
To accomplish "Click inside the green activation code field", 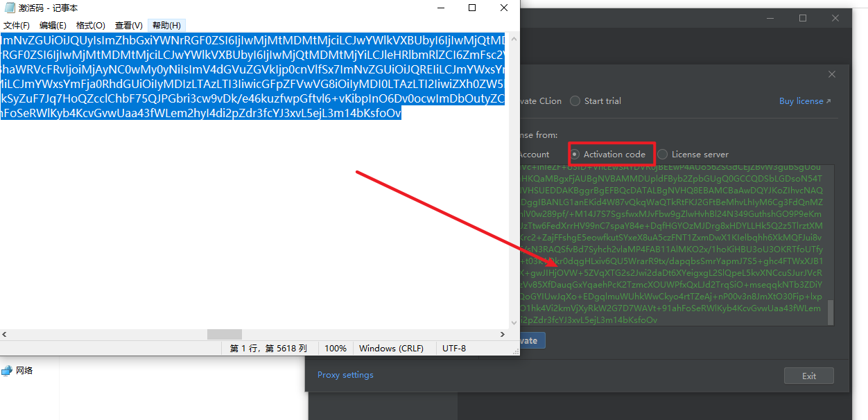I will pos(672,243).
